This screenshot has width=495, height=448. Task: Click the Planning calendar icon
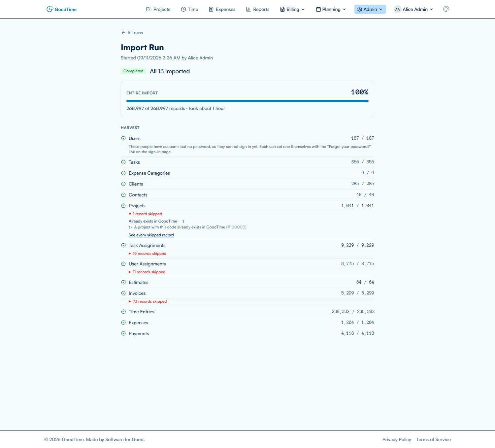pyautogui.click(x=318, y=9)
